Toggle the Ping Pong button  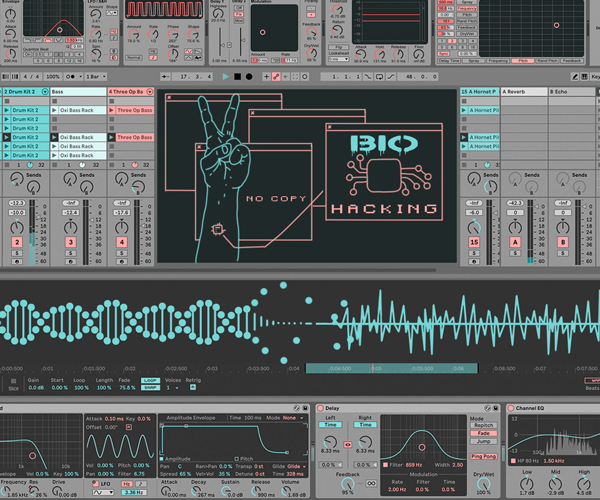(483, 456)
